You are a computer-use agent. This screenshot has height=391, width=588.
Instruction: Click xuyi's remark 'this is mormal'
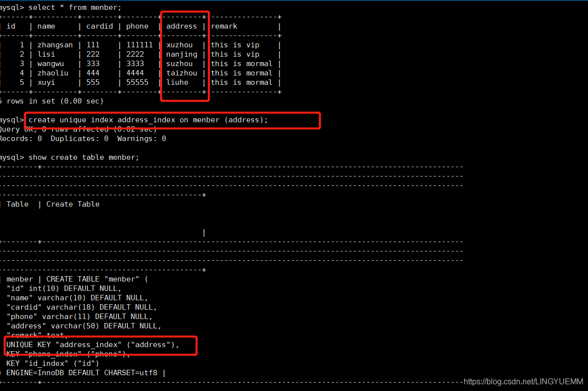(x=242, y=82)
